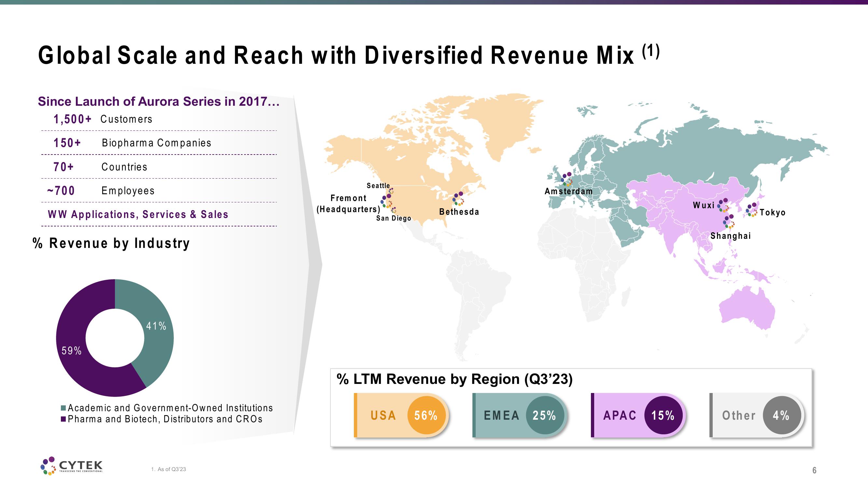
Task: Click the gray Other 4% circle
Action: coord(782,415)
